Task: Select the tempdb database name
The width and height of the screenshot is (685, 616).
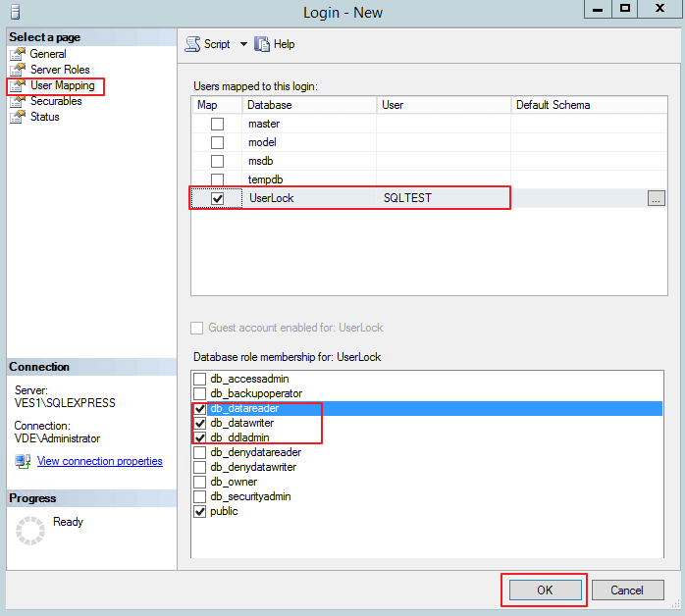Action: point(266,180)
